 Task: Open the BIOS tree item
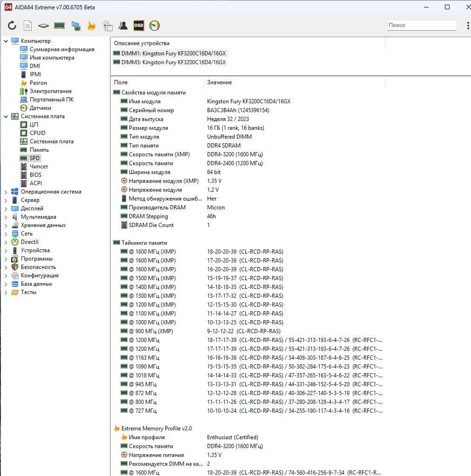[x=35, y=175]
